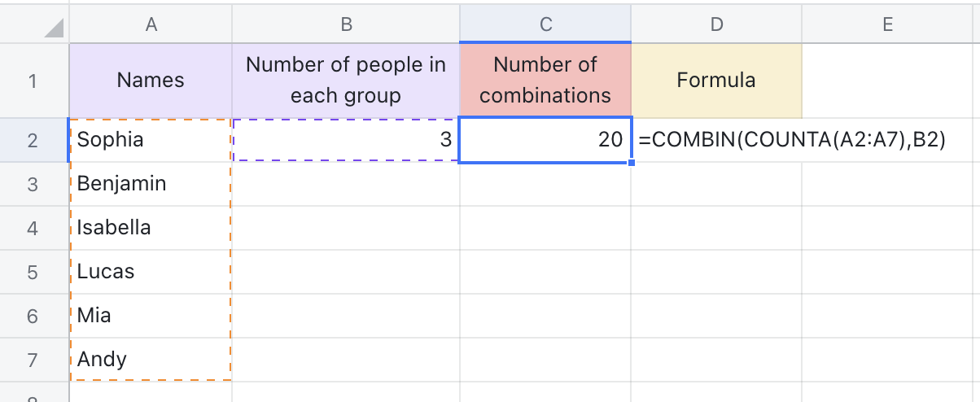Click the red "Number of combinations" cell
The height and width of the screenshot is (402, 980).
coord(545,81)
